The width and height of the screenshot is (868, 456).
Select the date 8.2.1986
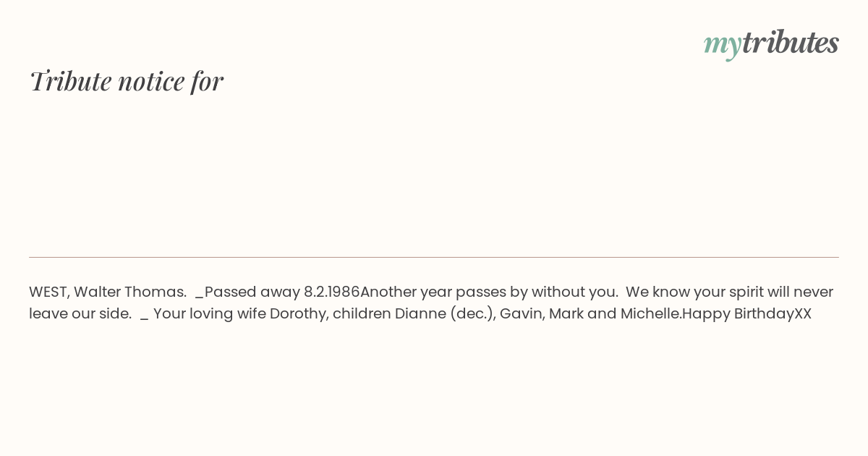point(331,292)
